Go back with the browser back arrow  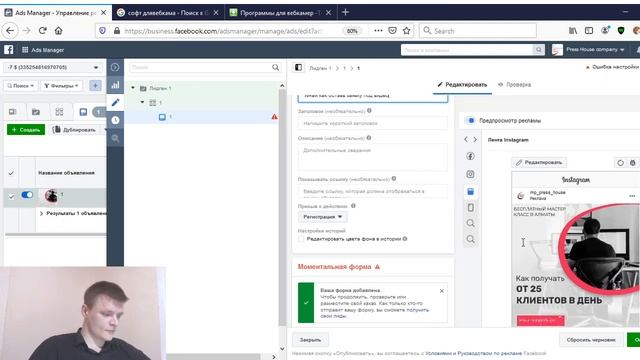[x=10, y=31]
